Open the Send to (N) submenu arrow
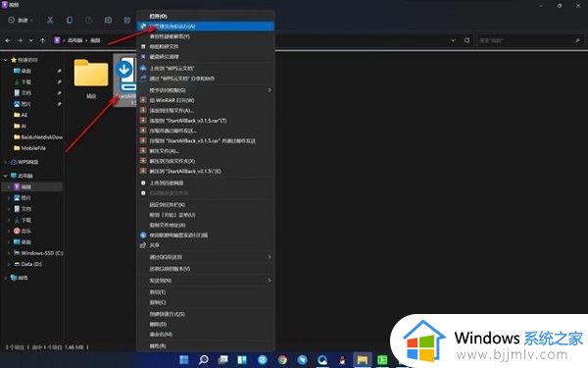 [x=269, y=281]
